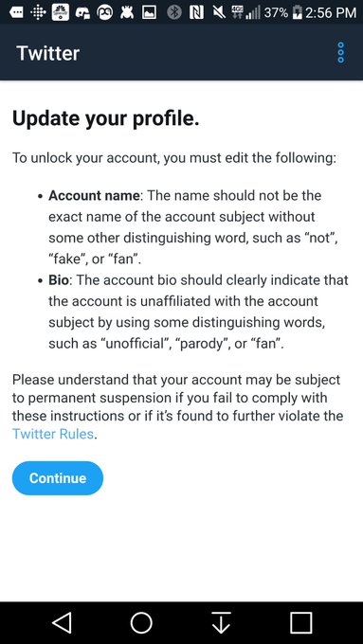Tap the Android home circle button
This screenshot has width=363, height=644.
tap(141, 622)
